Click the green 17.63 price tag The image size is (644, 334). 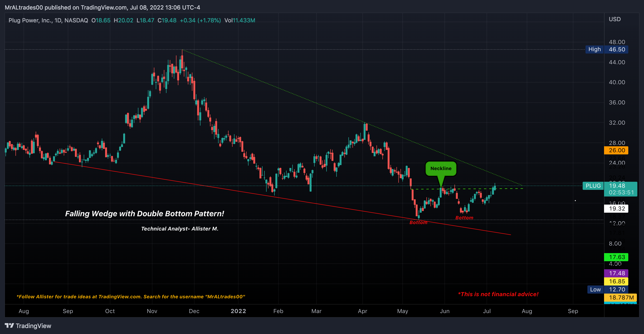tap(616, 257)
